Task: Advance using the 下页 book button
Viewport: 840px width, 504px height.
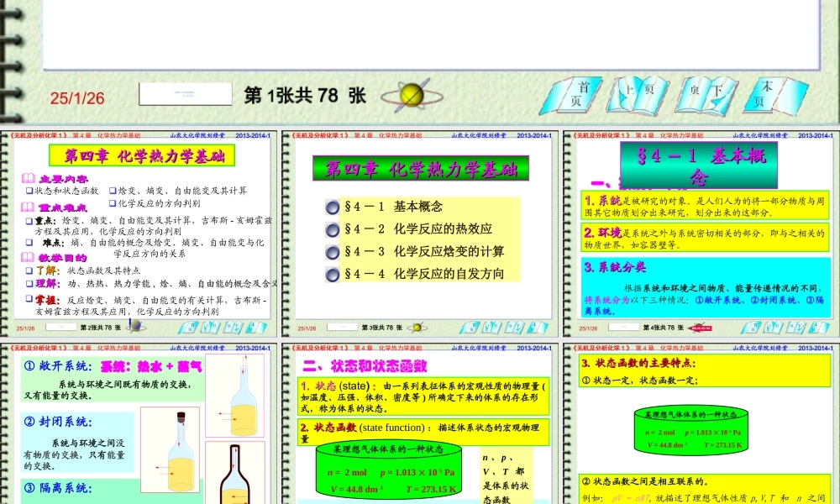Action: pyautogui.click(x=706, y=92)
